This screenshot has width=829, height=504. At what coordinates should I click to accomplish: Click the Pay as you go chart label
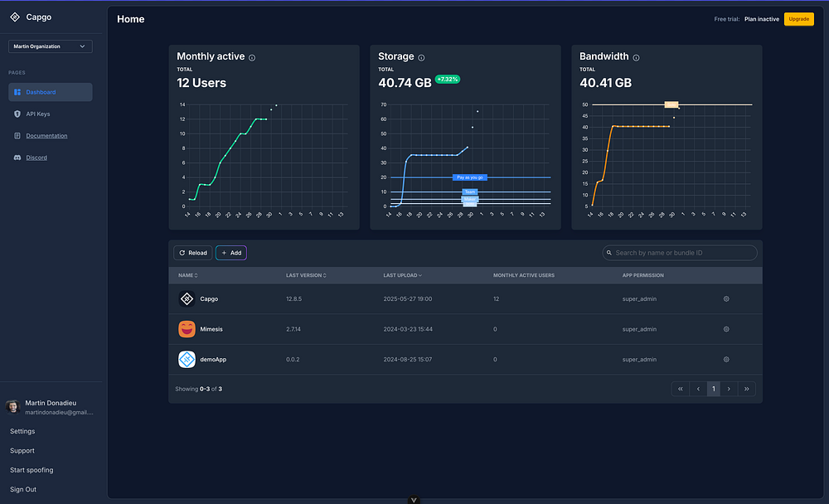(x=469, y=177)
